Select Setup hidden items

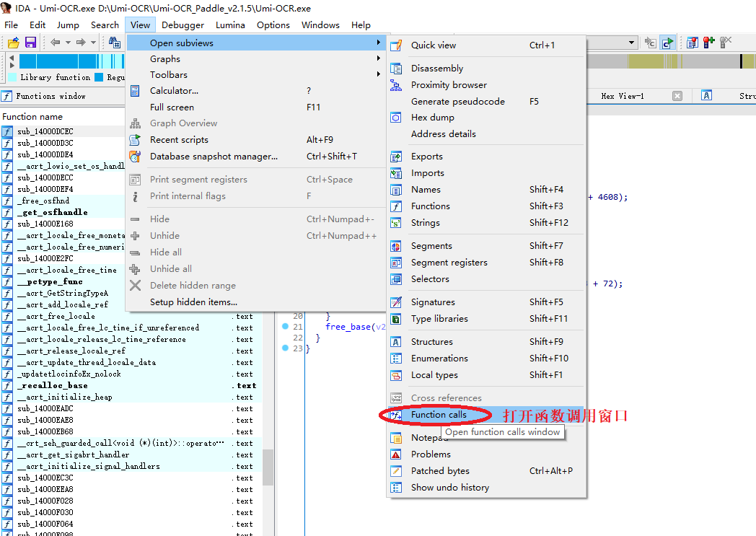pos(255,302)
